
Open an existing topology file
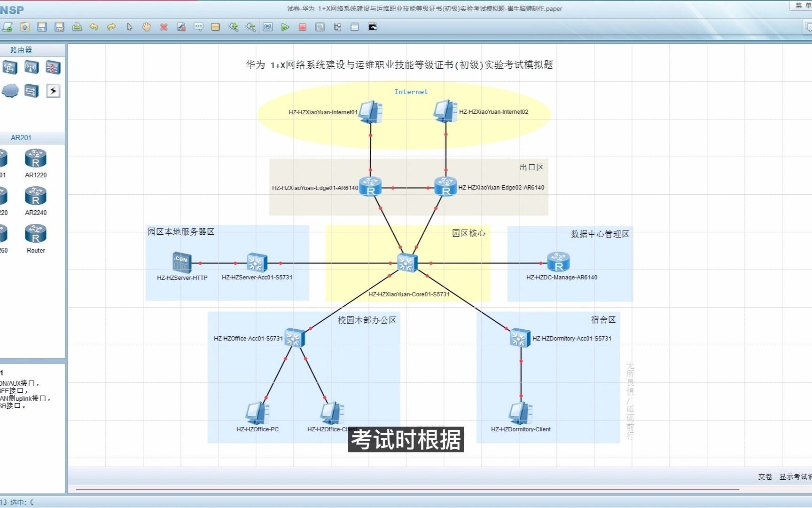25,27
